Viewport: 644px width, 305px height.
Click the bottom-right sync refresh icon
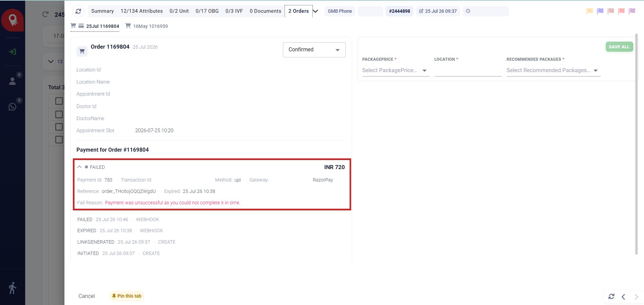point(611,297)
